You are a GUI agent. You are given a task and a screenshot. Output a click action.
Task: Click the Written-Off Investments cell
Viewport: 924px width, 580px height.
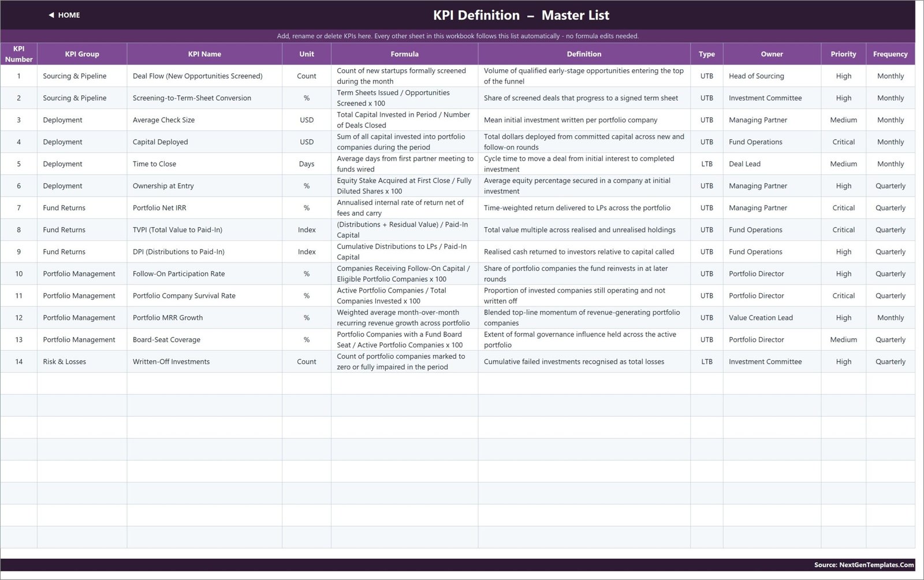pyautogui.click(x=204, y=362)
